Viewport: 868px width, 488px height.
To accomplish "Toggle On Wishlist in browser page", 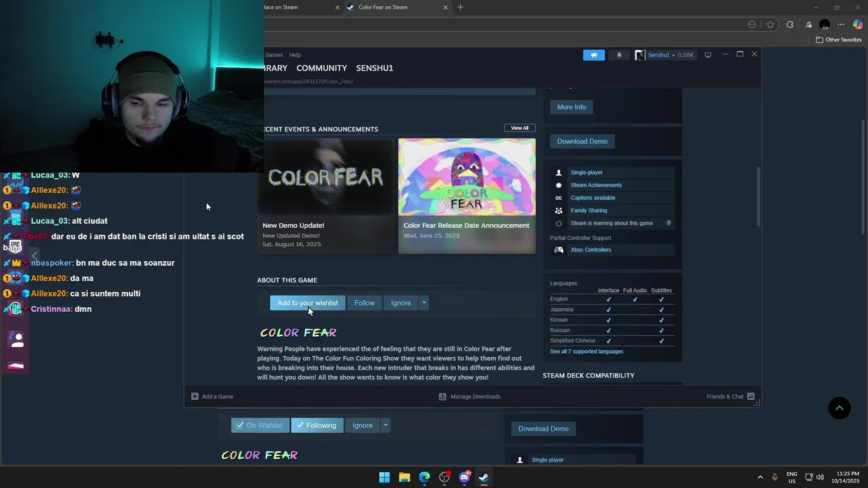I will (260, 426).
